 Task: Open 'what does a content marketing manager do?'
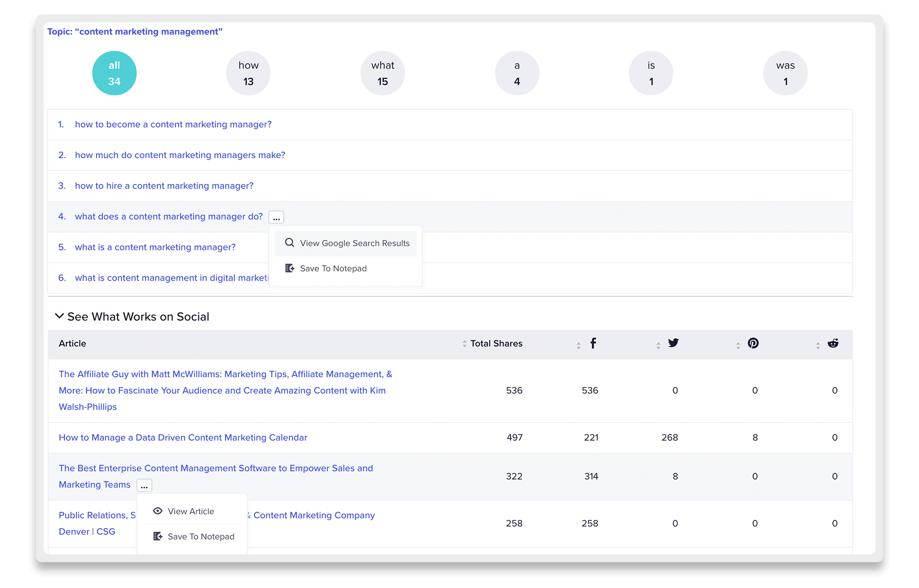(168, 216)
